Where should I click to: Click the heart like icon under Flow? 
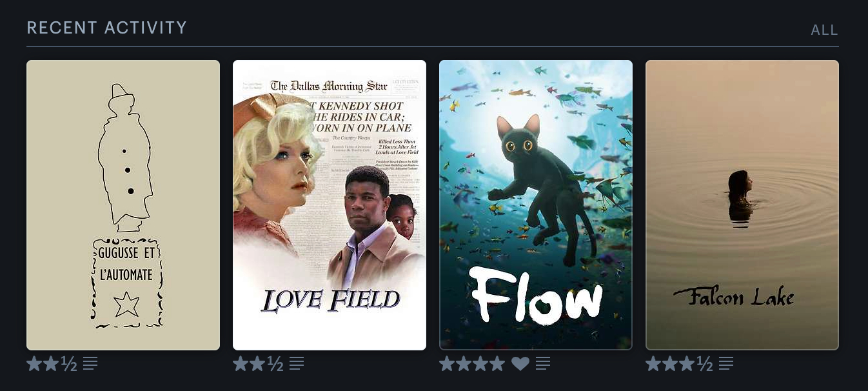(x=520, y=364)
